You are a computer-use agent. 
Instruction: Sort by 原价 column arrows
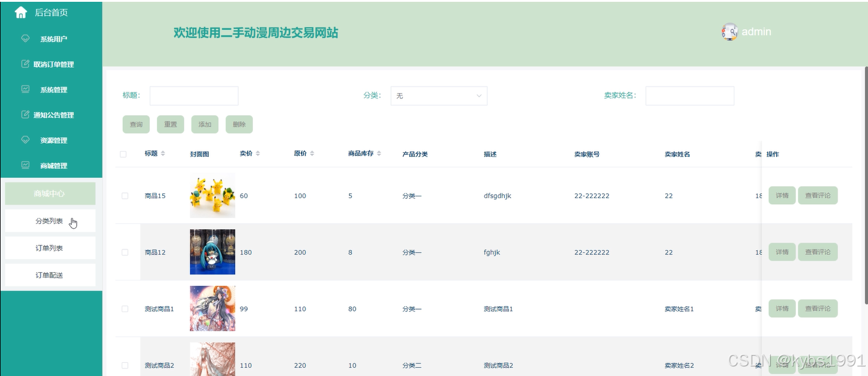(311, 154)
